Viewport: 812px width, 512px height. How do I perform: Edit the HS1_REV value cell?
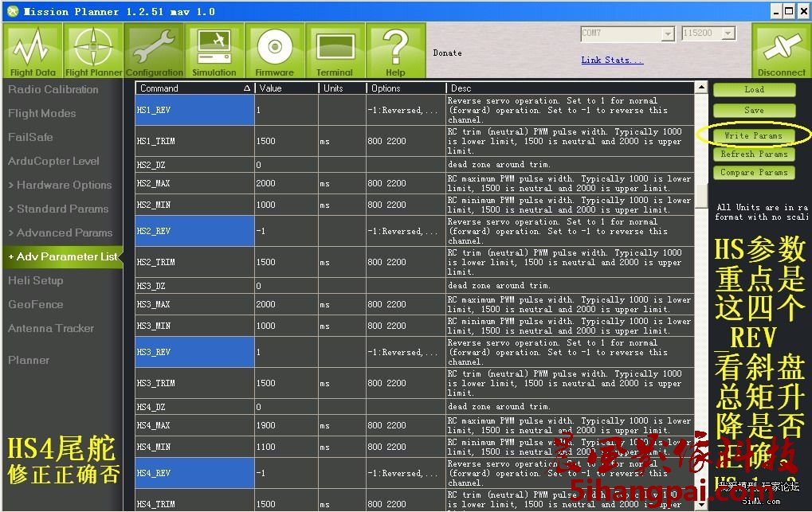tap(286, 110)
